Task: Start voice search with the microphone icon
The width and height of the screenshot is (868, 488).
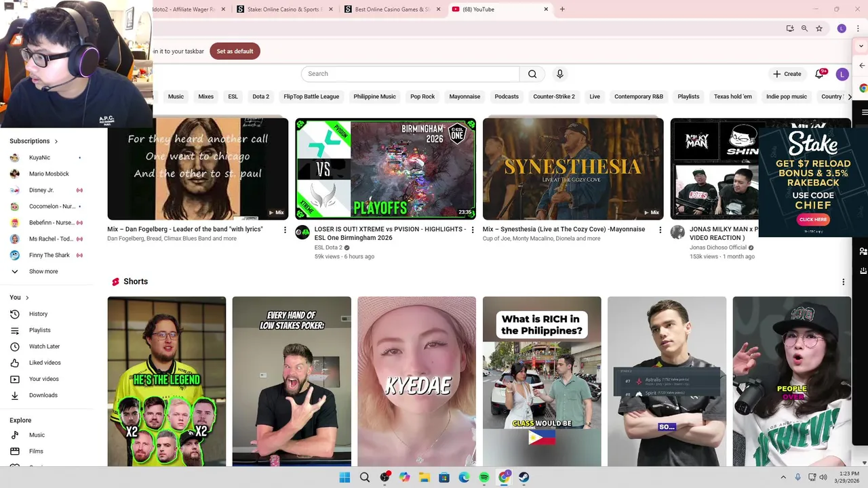Action: (x=559, y=74)
